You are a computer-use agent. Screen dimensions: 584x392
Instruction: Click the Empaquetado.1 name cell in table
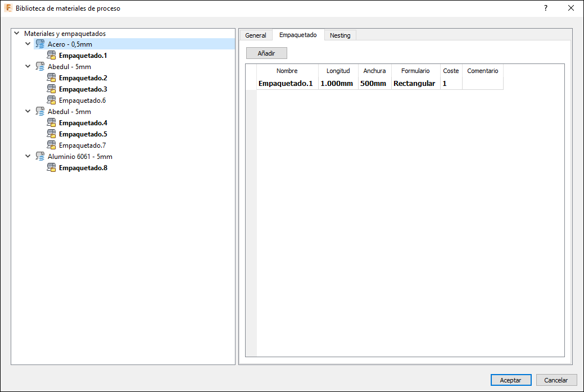tap(287, 83)
